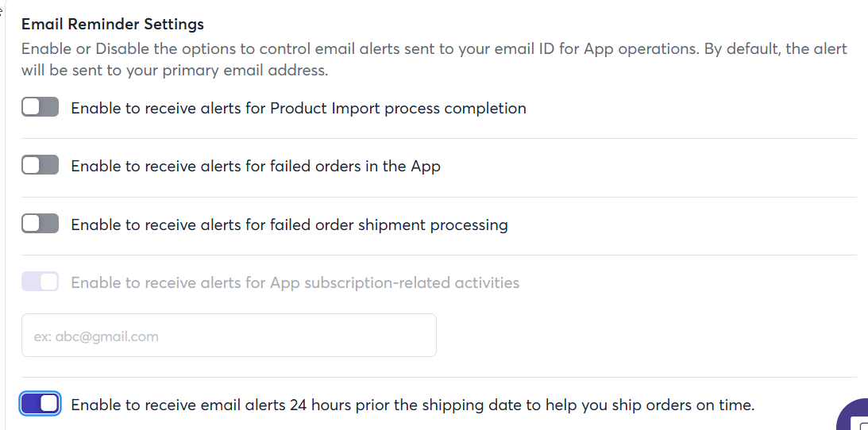Enable failed order shipment processing toggle
The width and height of the screenshot is (868, 430).
[40, 224]
